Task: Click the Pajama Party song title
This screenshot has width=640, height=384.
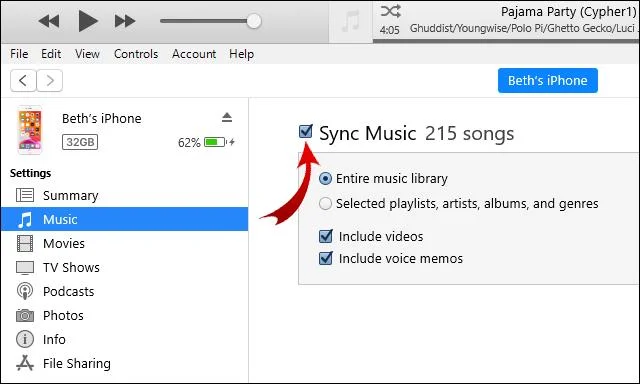Action: pos(569,12)
